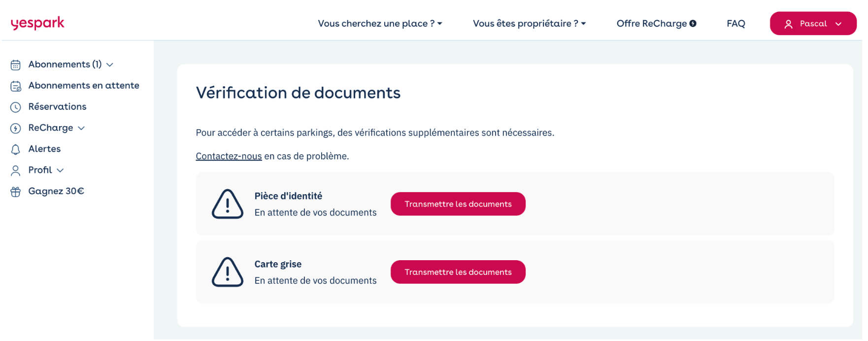Click the warning triangle for Pièce d'identité
The image size is (868, 341).
click(228, 204)
